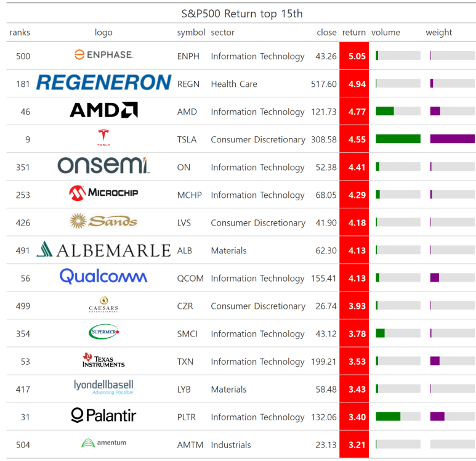
Task: Click the Regeneron logo
Action: 103,83
